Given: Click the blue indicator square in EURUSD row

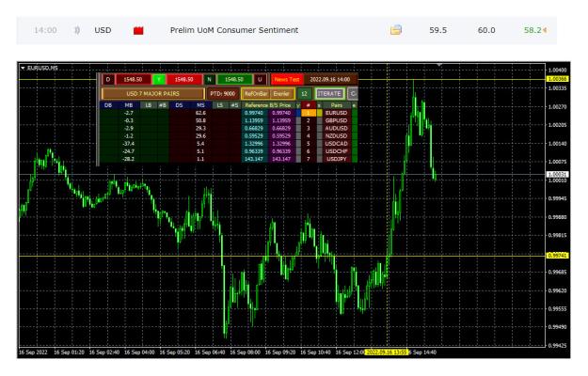Looking at the screenshot, I should pos(298,113).
